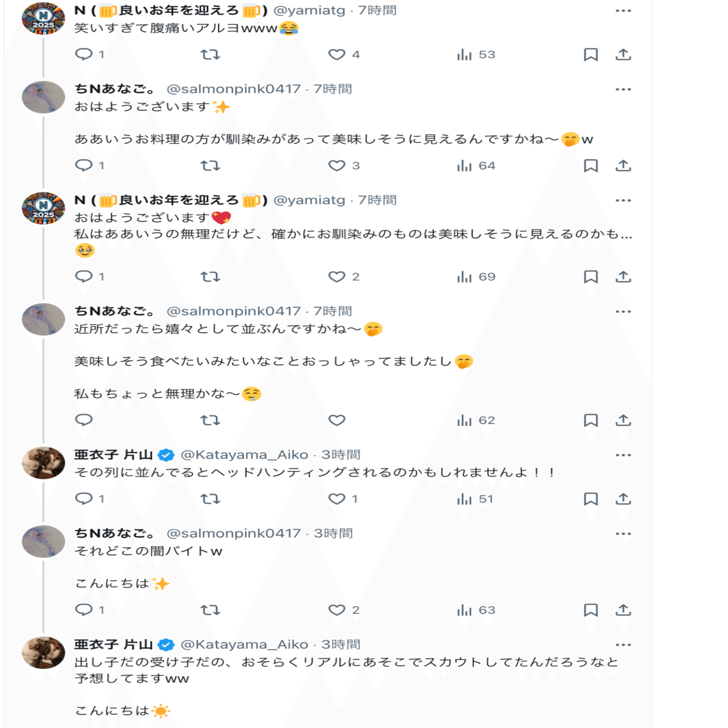Click 亜衣子 片山's cat avatar on the last tweet
728x728 pixels.
pyautogui.click(x=43, y=652)
